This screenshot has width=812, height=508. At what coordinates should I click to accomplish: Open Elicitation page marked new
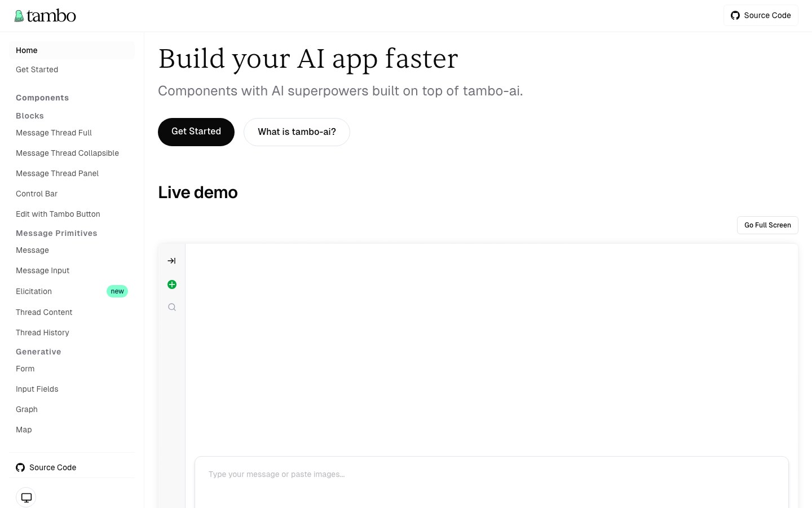[72, 291]
